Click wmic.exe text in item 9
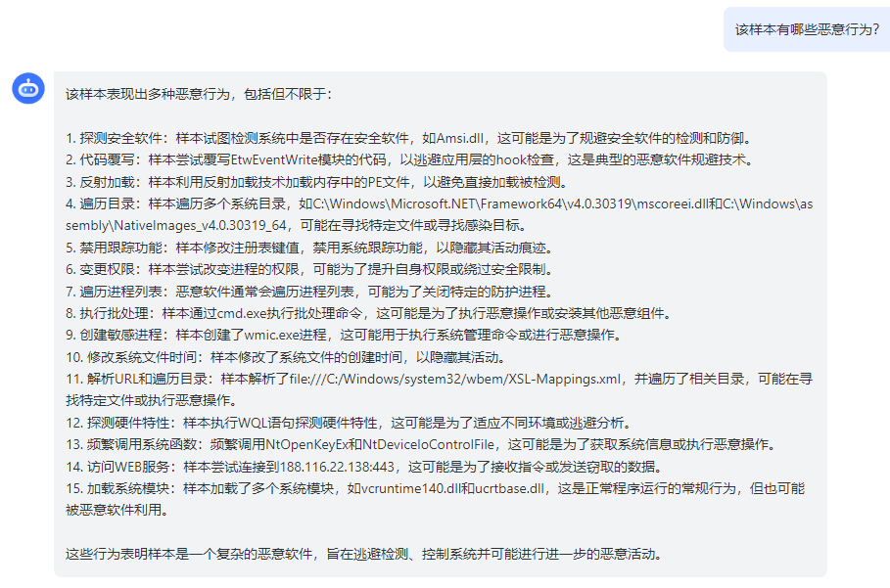This screenshot has height=588, width=890. [272, 336]
